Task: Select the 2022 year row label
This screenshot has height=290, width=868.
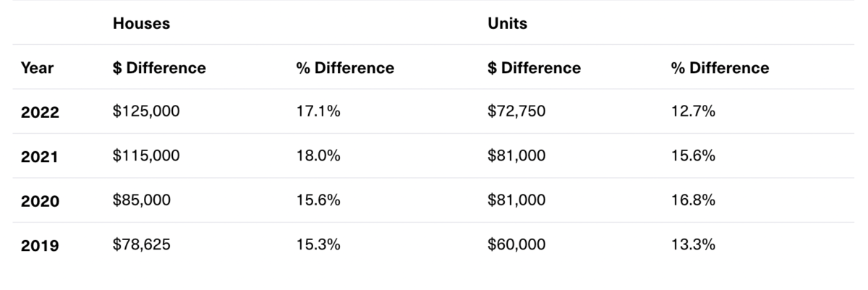Action: tap(40, 113)
